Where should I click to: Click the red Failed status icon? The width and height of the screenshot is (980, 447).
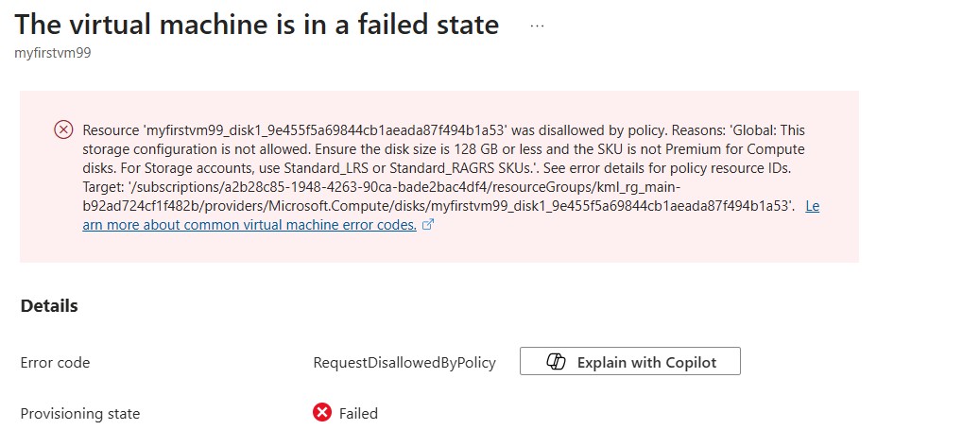tap(322, 413)
